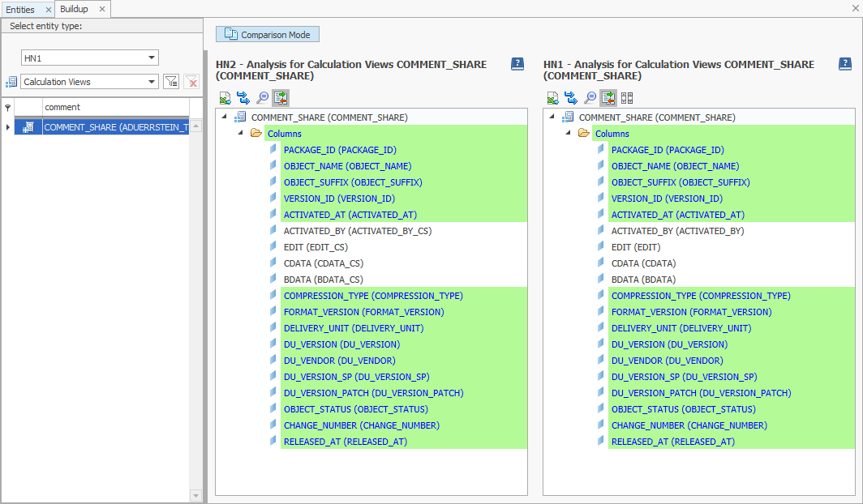Enable Comparison Mode

(x=267, y=34)
